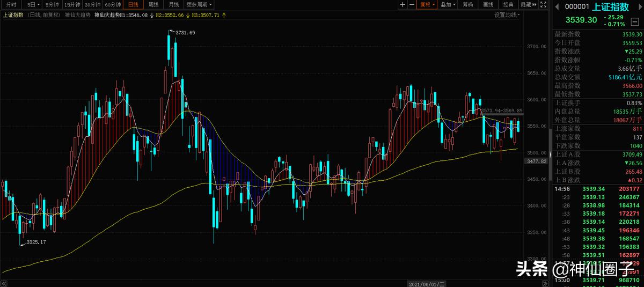Click the 3731.69 high price marker

[x=185, y=33]
